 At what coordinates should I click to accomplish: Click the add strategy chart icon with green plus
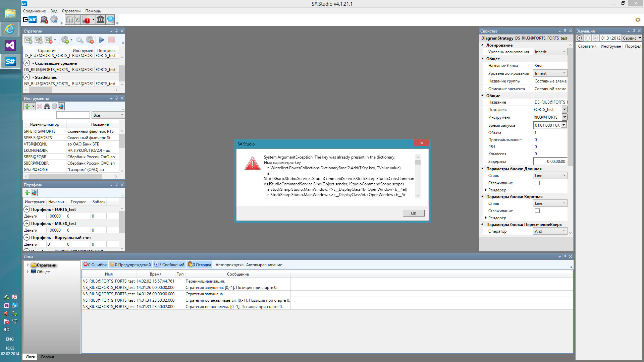(x=29, y=40)
